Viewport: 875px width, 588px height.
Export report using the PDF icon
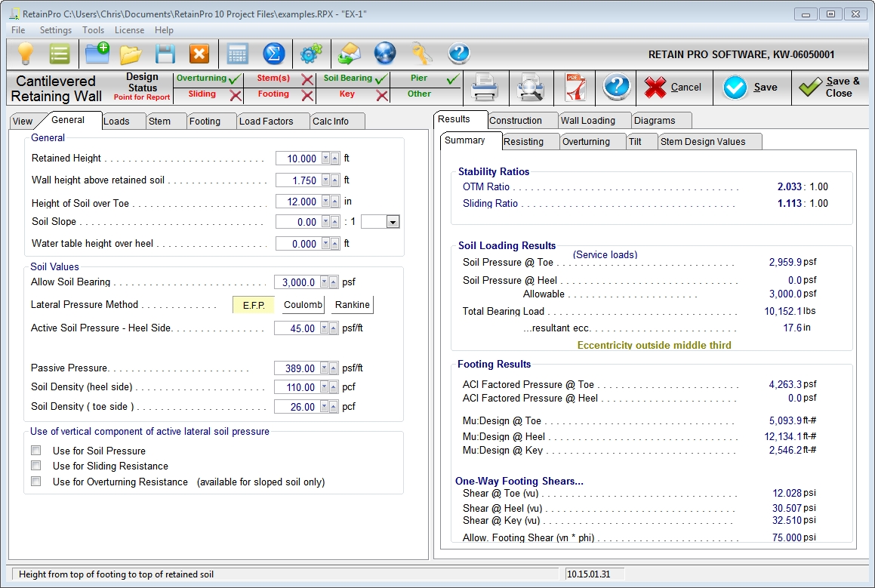point(576,88)
